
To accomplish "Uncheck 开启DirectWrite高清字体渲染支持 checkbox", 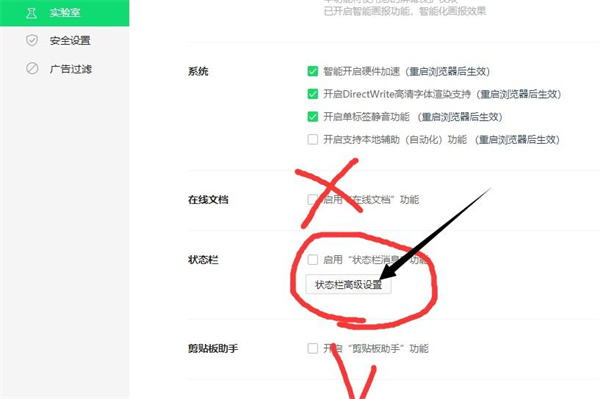I will tap(313, 94).
